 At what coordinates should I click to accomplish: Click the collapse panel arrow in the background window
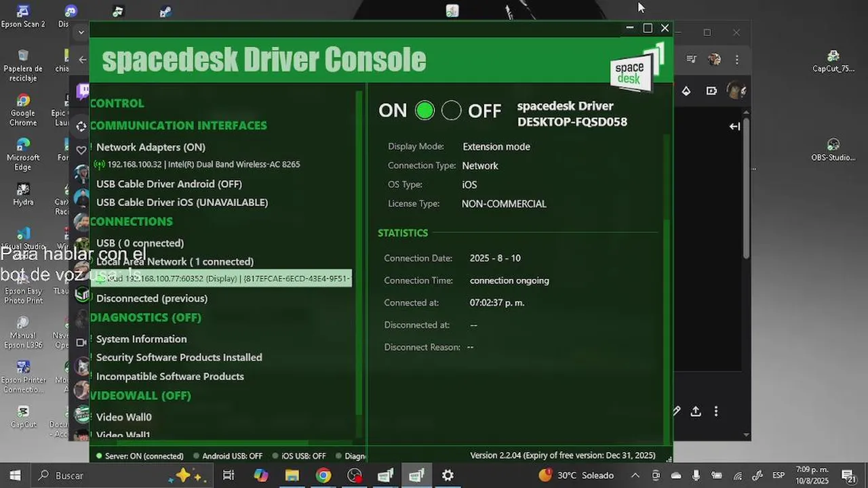tap(734, 126)
